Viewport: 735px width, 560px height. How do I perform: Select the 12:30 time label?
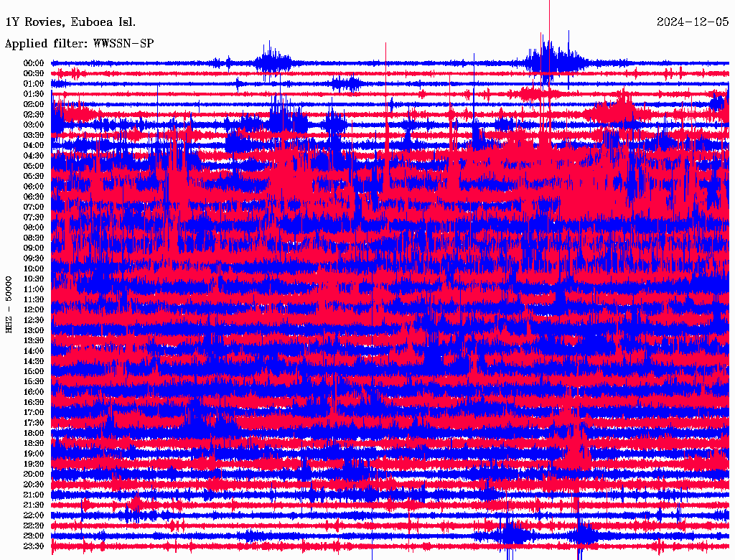(x=34, y=320)
